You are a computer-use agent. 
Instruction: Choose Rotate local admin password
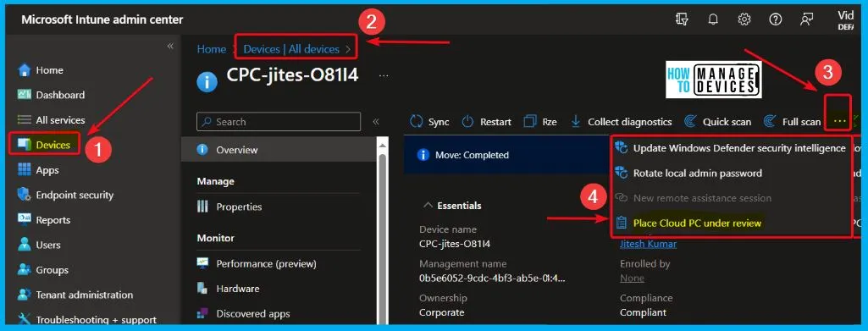tap(688, 174)
